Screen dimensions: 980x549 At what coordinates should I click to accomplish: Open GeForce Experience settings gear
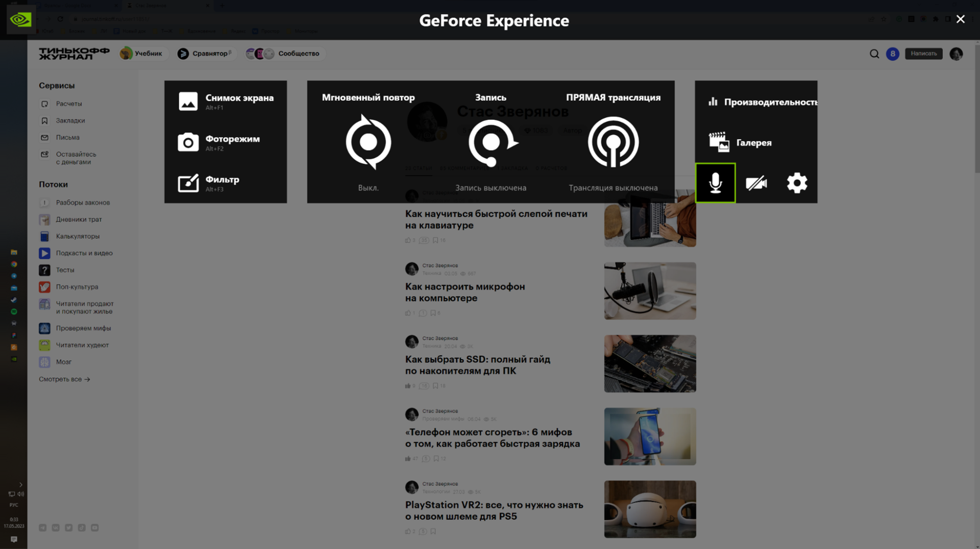point(797,183)
